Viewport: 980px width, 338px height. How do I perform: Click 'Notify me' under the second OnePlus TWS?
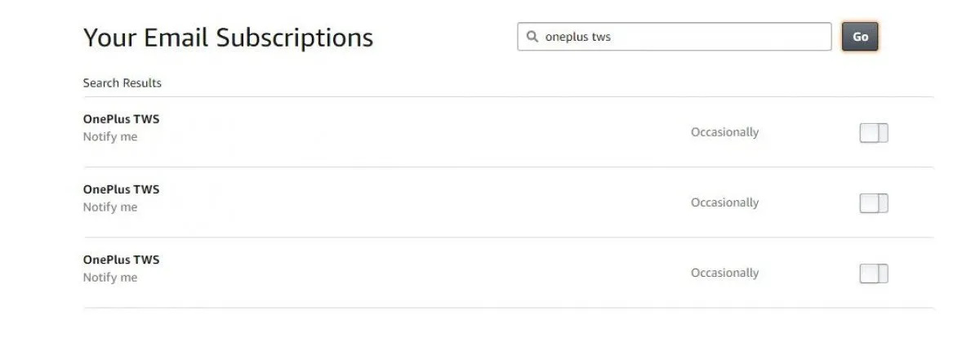pos(110,207)
